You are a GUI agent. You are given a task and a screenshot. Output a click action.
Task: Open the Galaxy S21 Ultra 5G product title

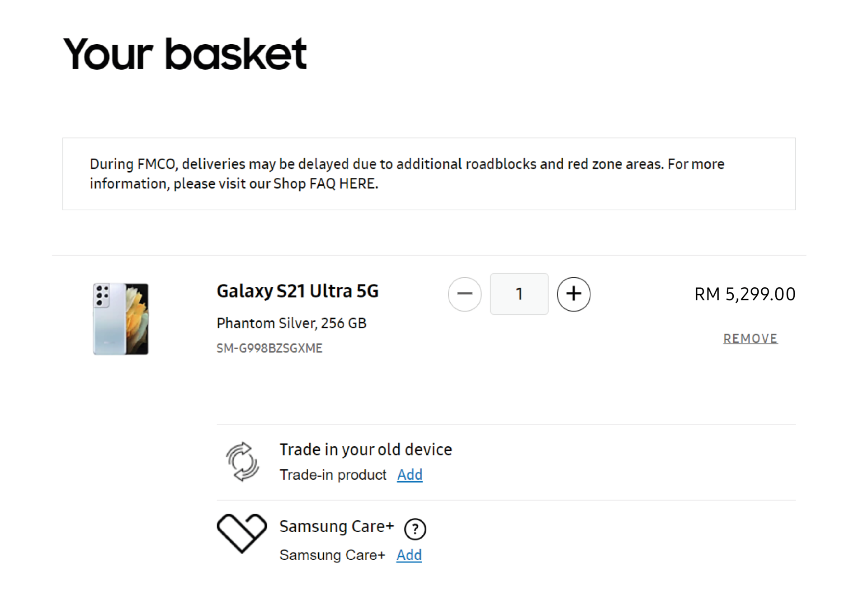tap(297, 291)
